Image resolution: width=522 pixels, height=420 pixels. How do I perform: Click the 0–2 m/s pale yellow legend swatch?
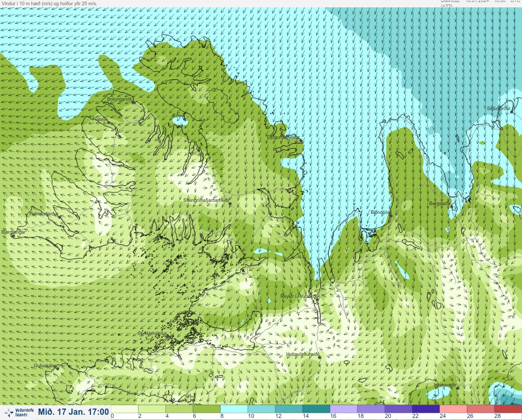(x=124, y=409)
